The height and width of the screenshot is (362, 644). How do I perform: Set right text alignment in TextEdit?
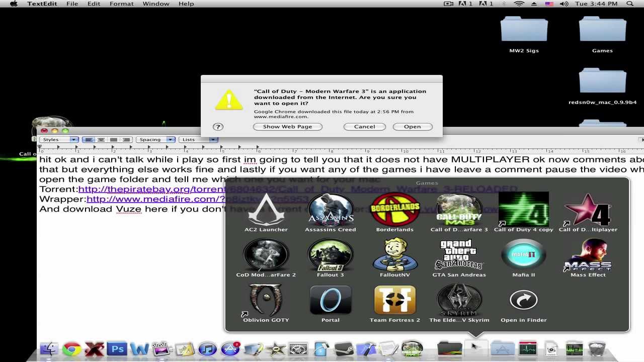click(126, 139)
